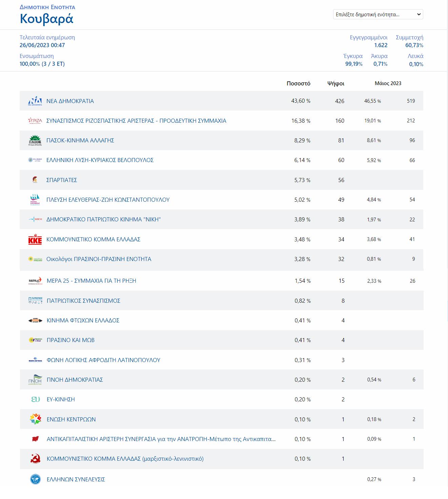Click the ΝΙΚΗ party logo

[x=35, y=219]
